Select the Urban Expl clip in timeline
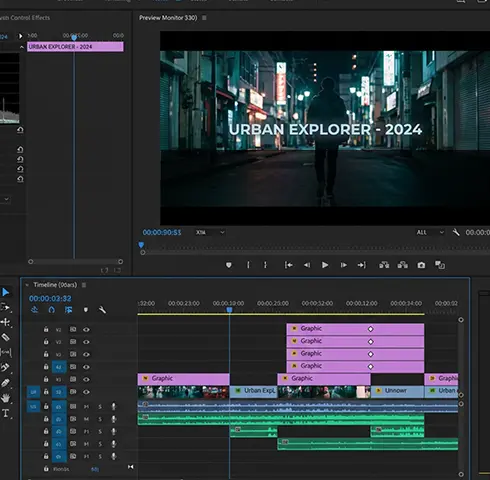Screen dimensions: 490x480 (x=253, y=391)
